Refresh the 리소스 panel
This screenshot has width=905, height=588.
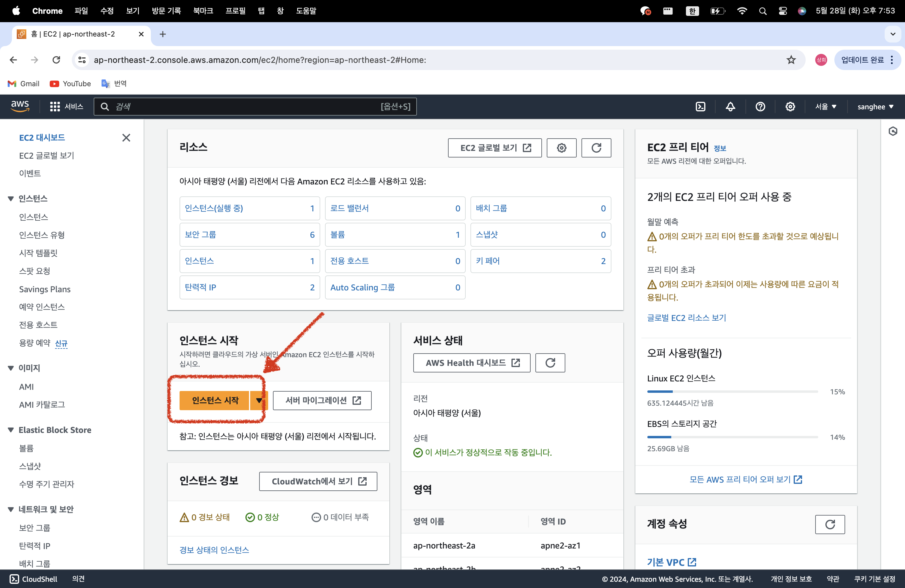[596, 148]
